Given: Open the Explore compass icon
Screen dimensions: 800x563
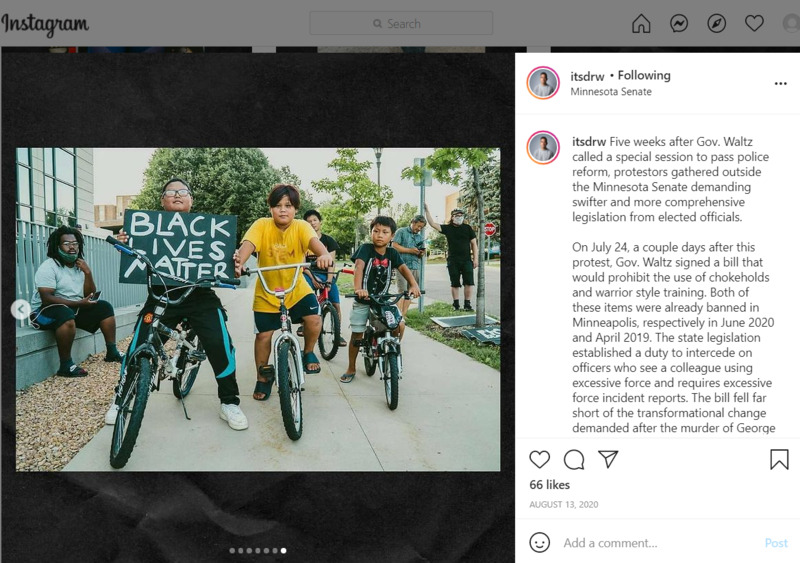Looking at the screenshot, I should [716, 23].
